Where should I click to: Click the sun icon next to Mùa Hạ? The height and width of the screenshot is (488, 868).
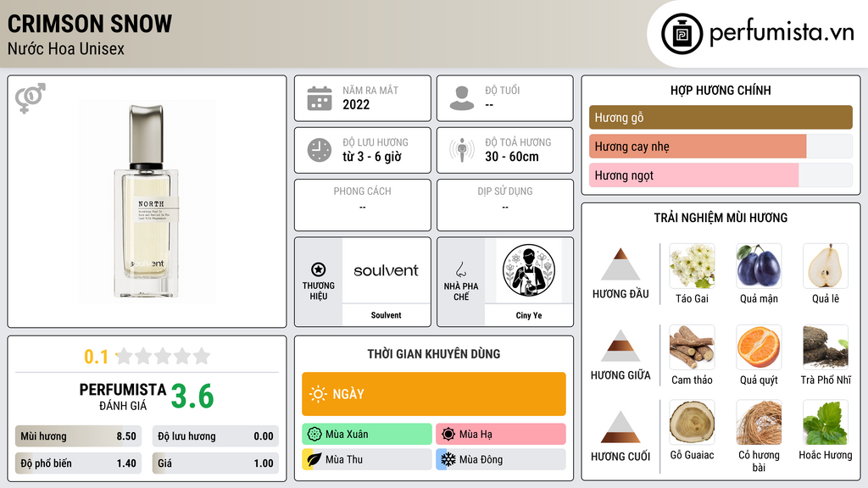pyautogui.click(x=448, y=435)
